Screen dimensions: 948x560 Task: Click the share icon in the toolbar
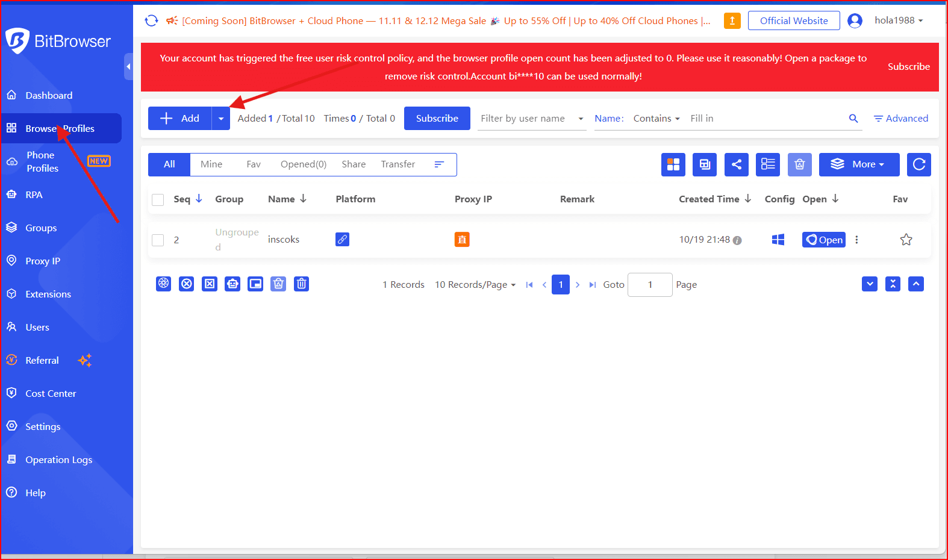point(736,164)
